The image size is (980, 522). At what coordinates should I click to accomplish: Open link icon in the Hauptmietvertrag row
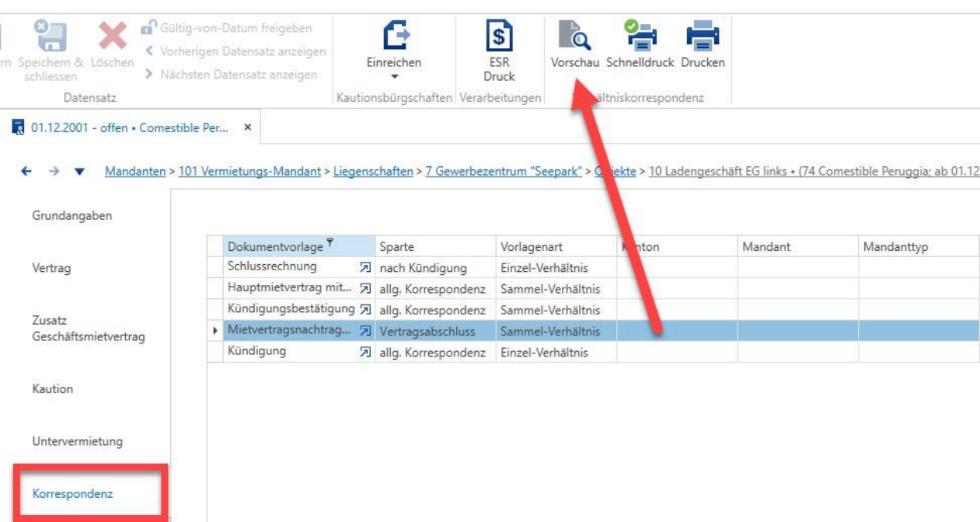point(364,289)
